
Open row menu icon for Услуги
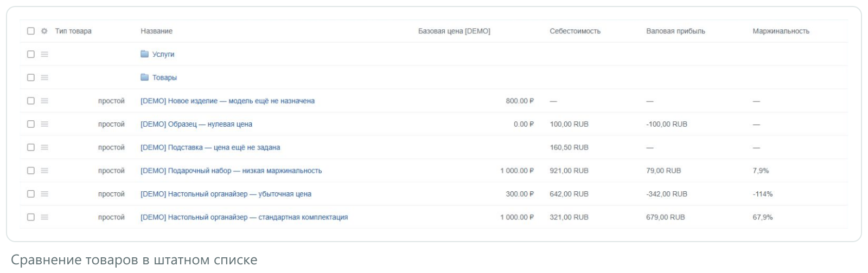[44, 54]
